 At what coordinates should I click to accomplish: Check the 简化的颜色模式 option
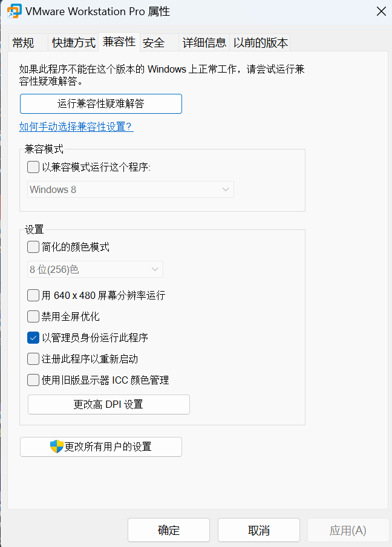click(x=33, y=247)
